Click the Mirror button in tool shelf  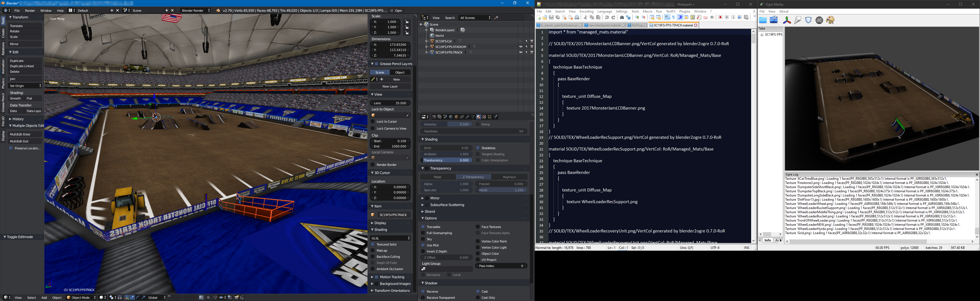pos(25,44)
